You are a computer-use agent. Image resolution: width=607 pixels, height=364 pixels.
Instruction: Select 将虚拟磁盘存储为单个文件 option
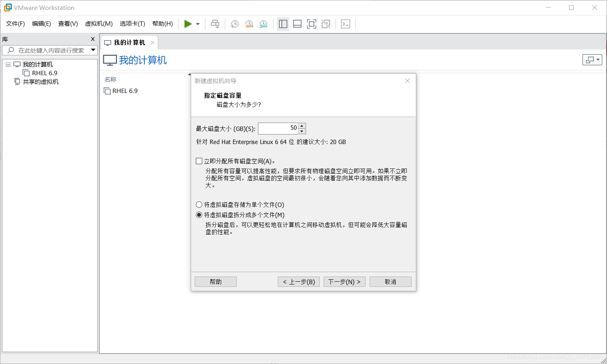(199, 205)
